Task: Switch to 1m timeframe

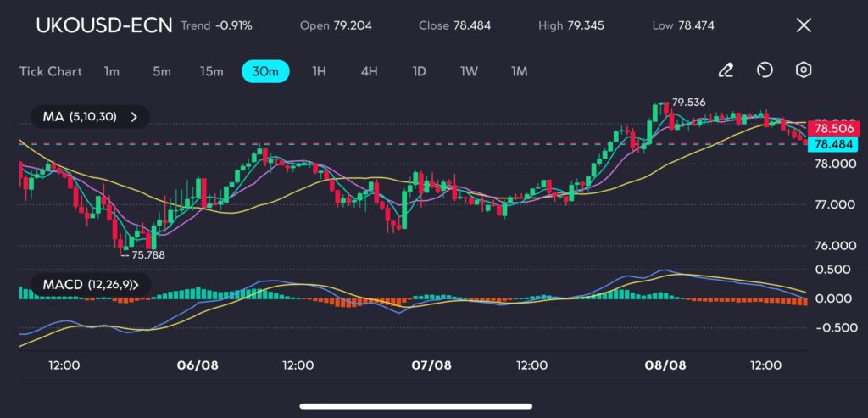Action: 111,71
